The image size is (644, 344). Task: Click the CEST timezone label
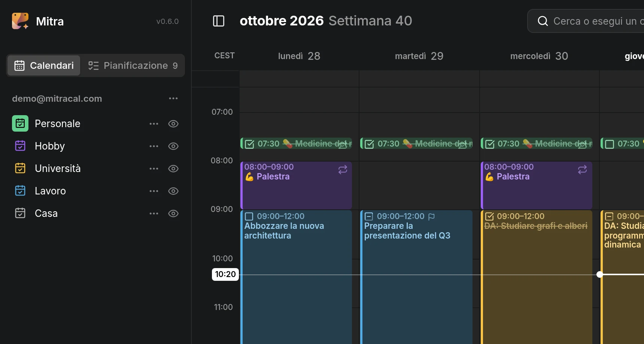pyautogui.click(x=224, y=56)
